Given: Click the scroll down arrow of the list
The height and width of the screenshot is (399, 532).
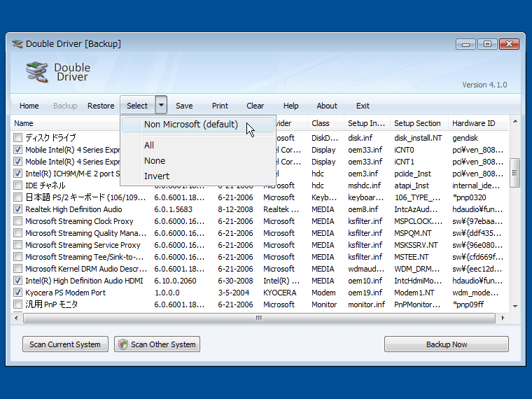Looking at the screenshot, I should tap(515, 306).
